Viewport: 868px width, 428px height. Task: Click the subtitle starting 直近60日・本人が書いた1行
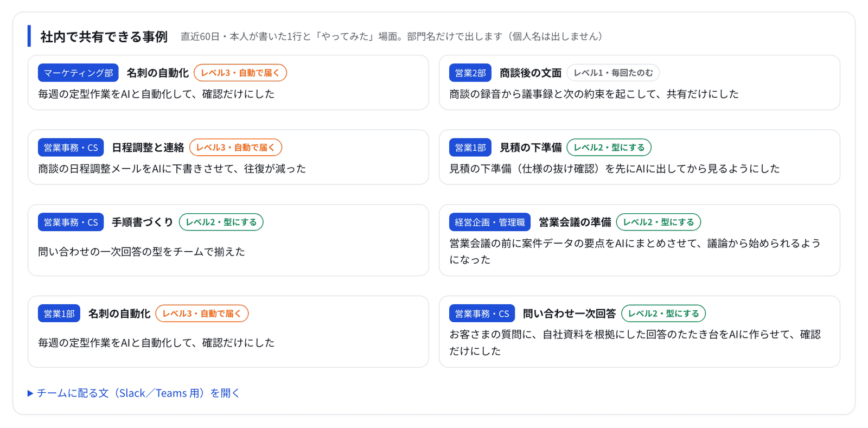pyautogui.click(x=392, y=36)
